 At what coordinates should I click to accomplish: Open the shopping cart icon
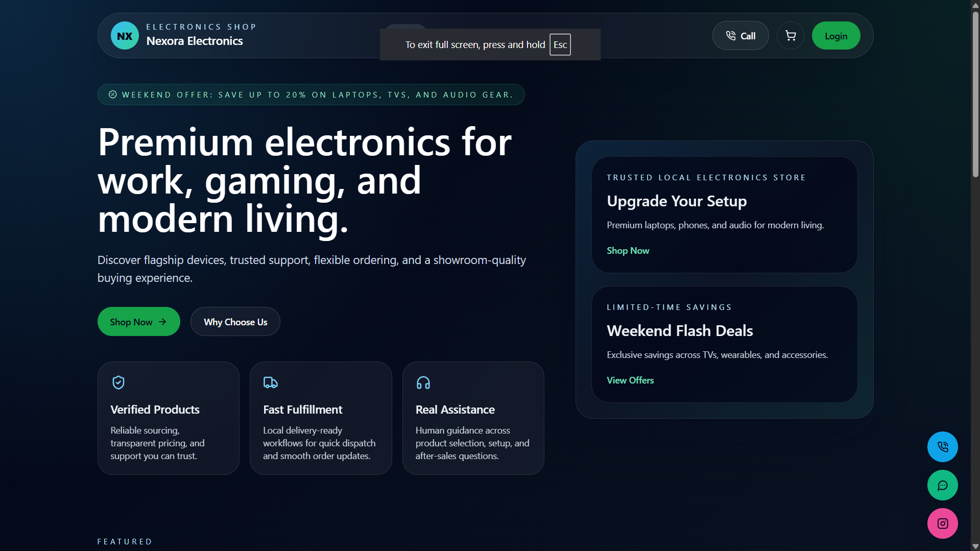pos(790,35)
